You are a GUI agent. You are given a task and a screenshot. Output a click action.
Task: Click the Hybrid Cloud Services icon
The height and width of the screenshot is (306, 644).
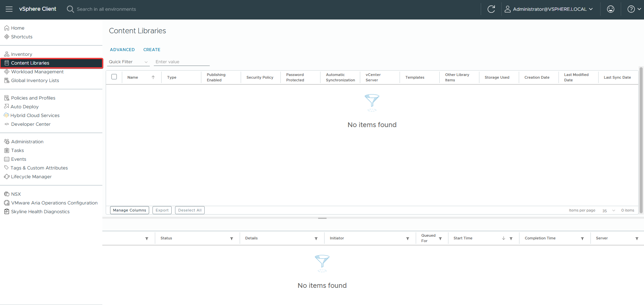click(x=6, y=115)
